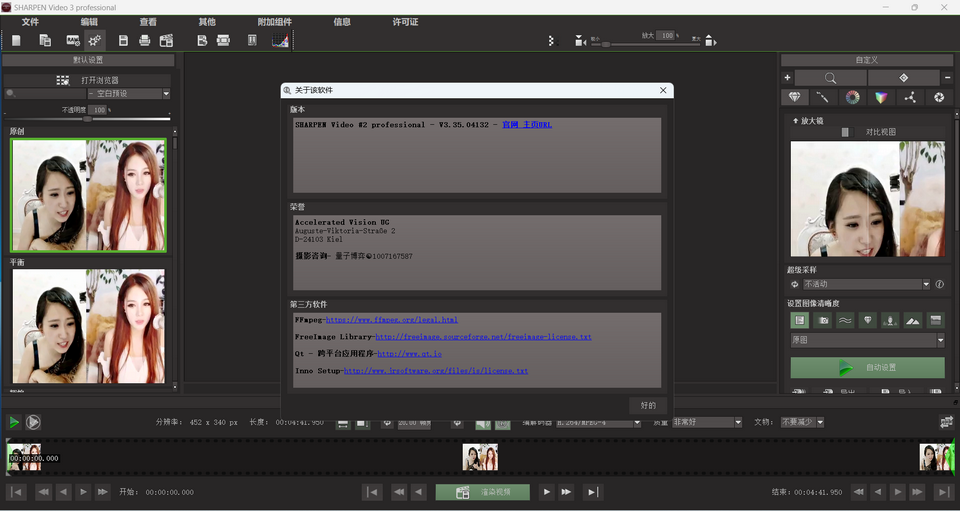The image size is (960, 511).
Task: Open the FreeImage license link
Action: point(484,337)
